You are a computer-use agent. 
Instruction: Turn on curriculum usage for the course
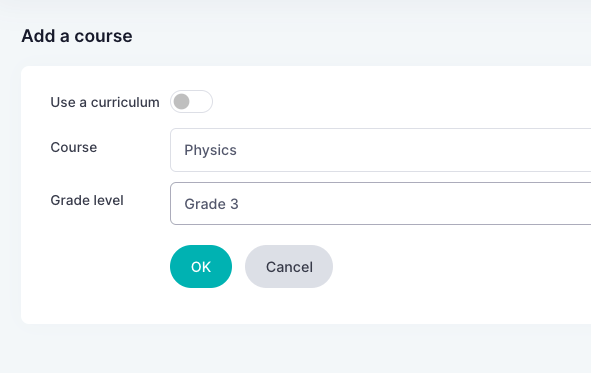191,101
